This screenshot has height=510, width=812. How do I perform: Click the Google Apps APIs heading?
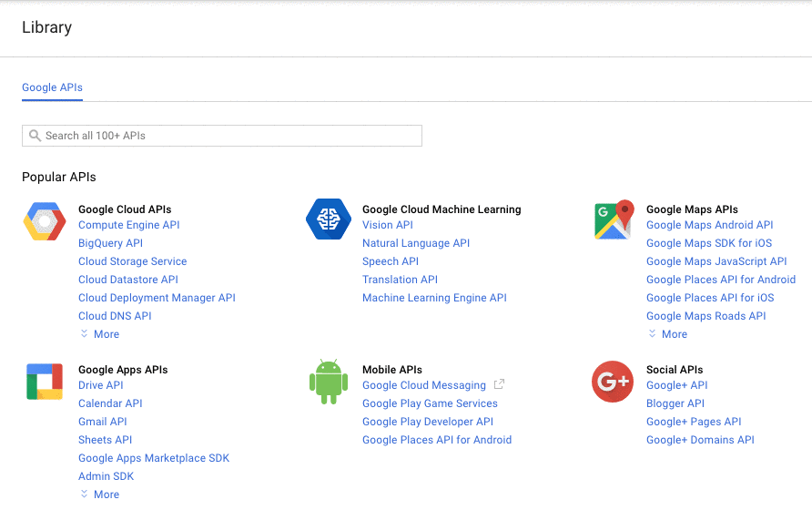(123, 370)
